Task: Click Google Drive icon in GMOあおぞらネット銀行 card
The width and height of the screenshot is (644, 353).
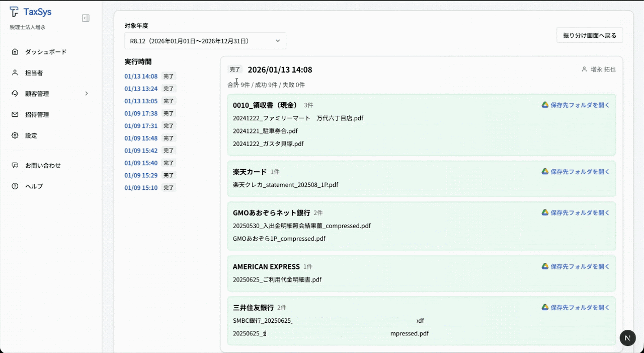Action: (545, 213)
